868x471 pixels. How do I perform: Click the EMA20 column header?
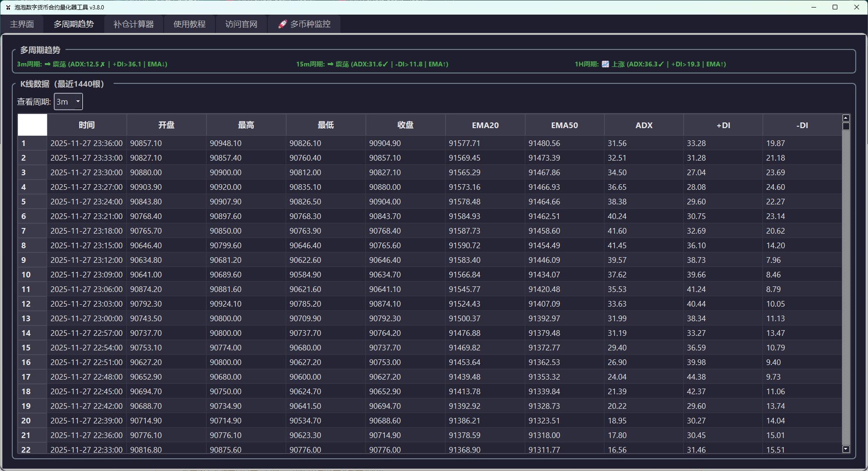point(485,125)
